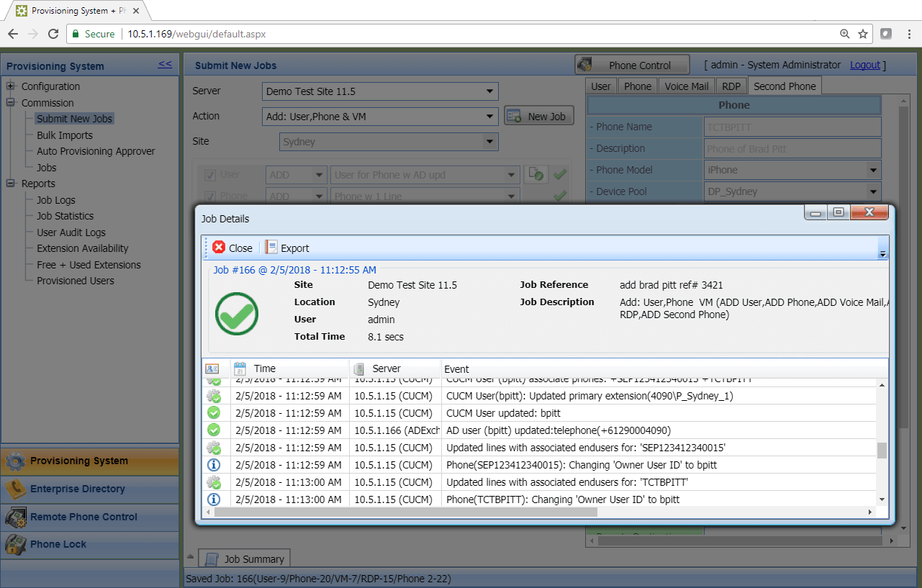Toggle the Phone checkbox in job steps
Screen dimensions: 922x588
coord(210,196)
